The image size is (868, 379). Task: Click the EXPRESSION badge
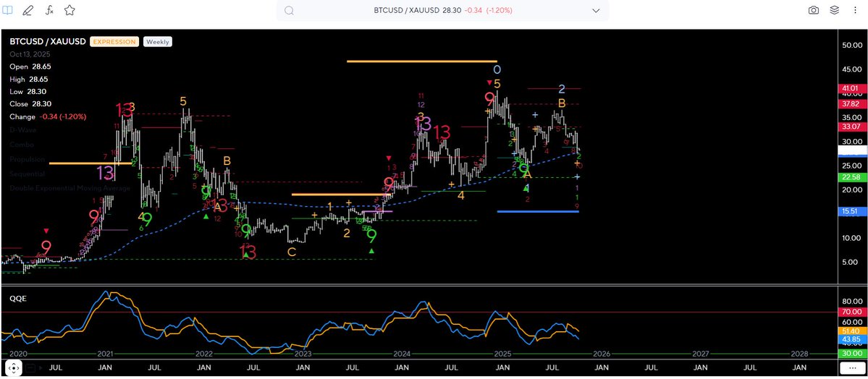[114, 41]
